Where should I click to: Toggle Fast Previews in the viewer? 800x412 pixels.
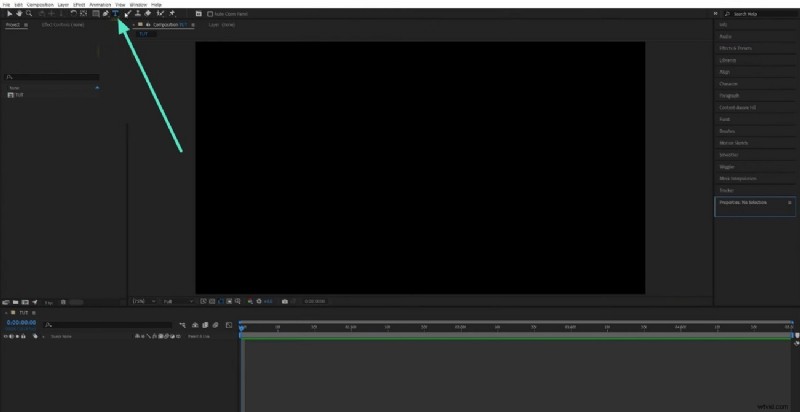coord(203,301)
